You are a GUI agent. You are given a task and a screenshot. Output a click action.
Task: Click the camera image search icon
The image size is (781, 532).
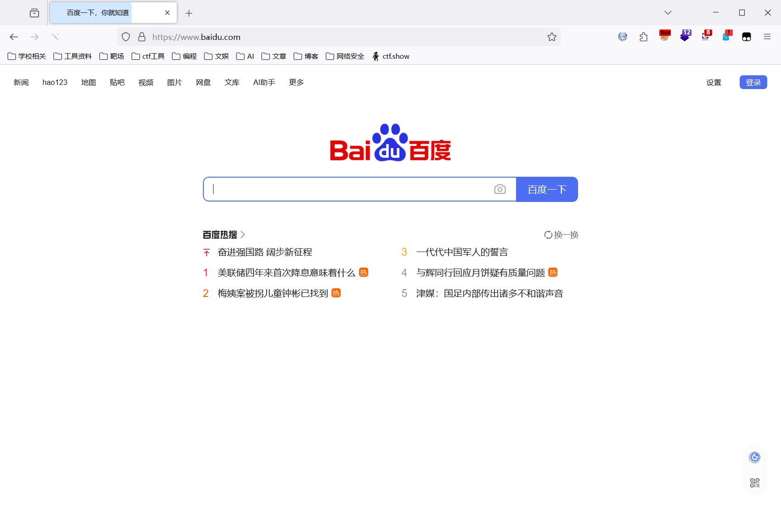tap(500, 189)
